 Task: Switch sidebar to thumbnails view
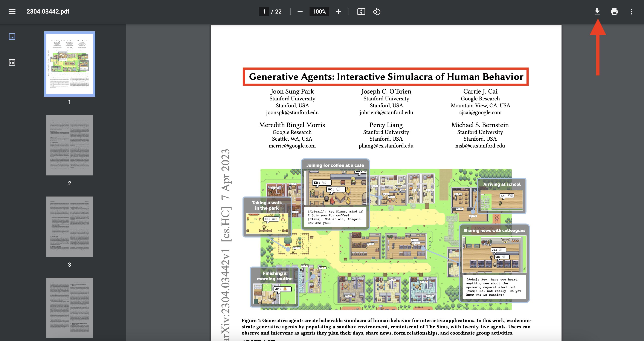(12, 37)
